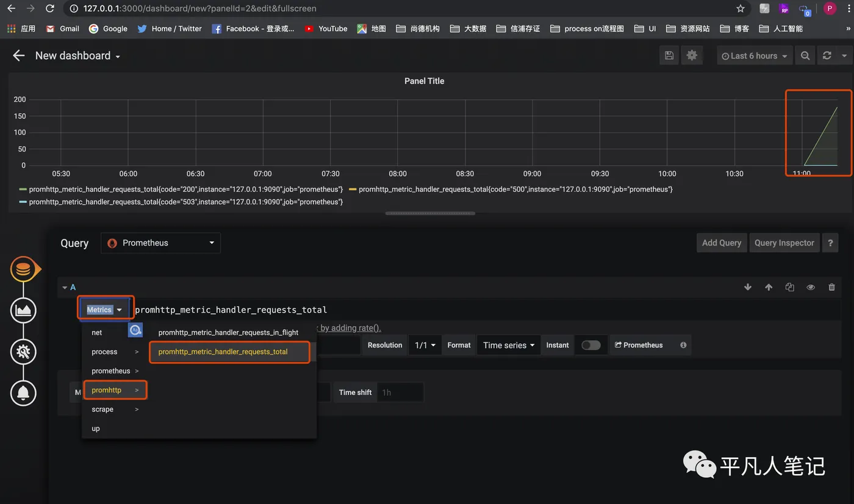Select promhttp category in metrics menu

[115, 390]
